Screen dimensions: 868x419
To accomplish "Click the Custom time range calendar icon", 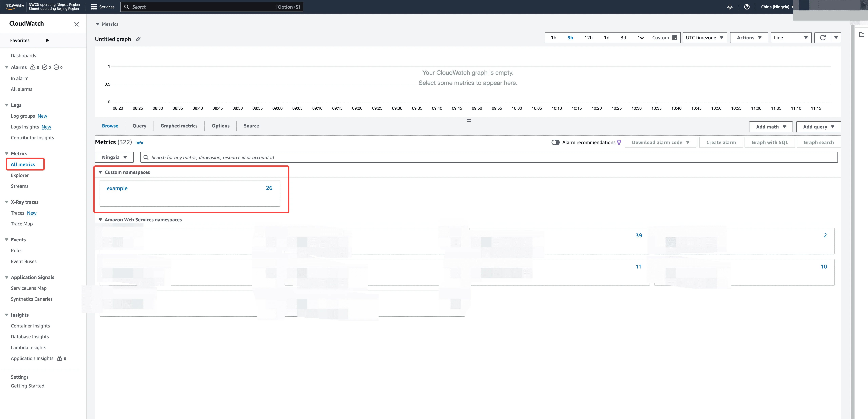I will 675,38.
